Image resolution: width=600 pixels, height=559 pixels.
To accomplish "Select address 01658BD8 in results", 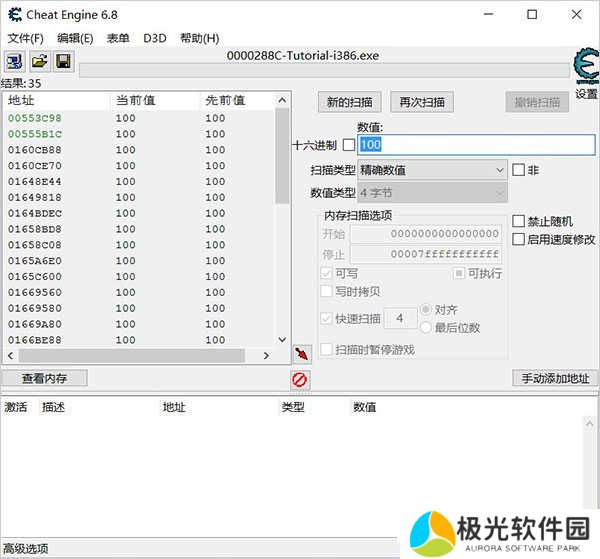I will (x=35, y=229).
